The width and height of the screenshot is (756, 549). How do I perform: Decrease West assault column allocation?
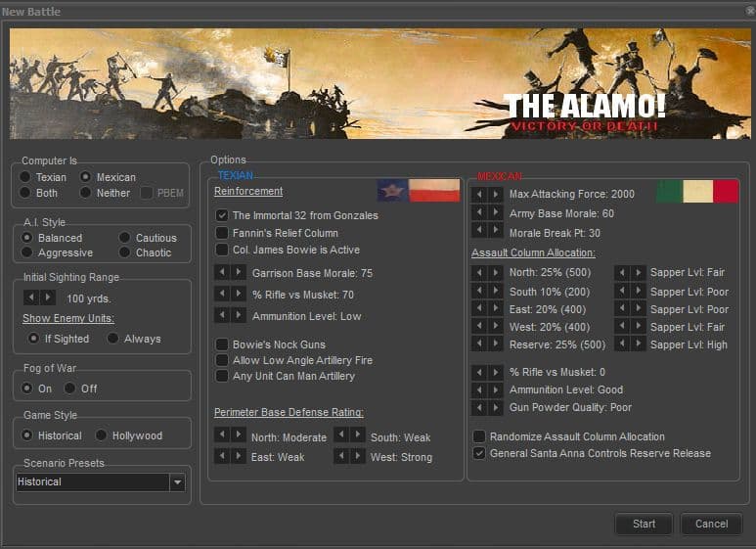click(x=479, y=326)
